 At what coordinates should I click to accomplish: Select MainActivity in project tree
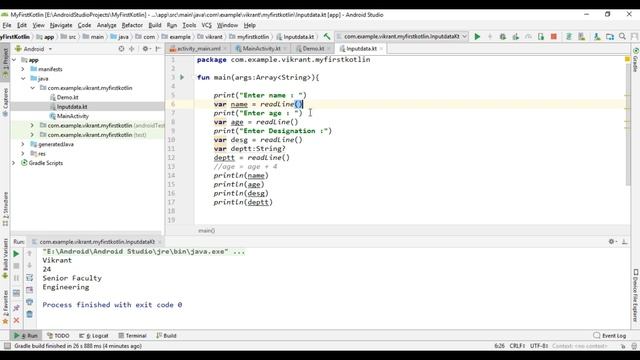click(x=73, y=116)
